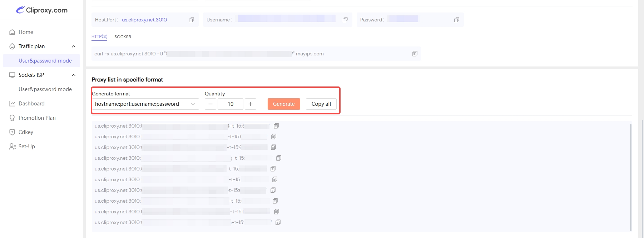
Task: Increase quantity with the plus button
Action: [251, 104]
